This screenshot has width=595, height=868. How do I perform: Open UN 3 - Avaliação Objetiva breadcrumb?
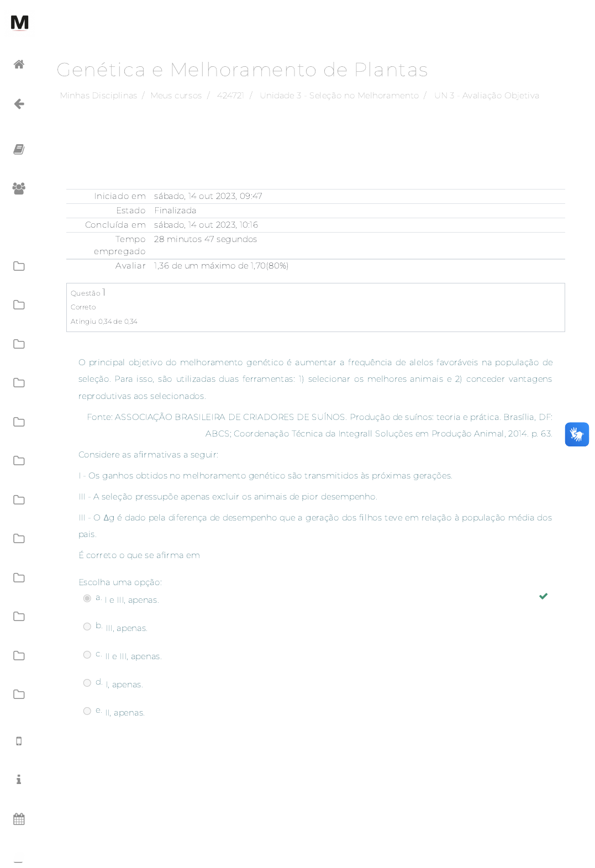tap(486, 96)
